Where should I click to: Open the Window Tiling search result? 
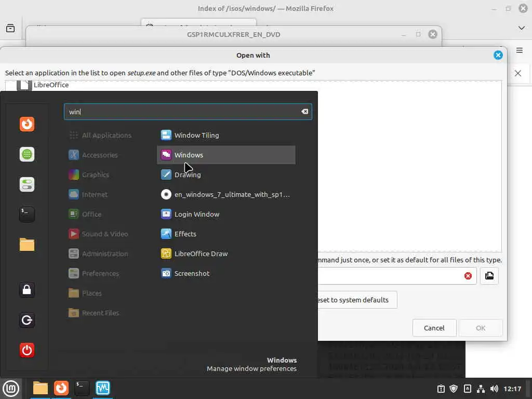(x=226, y=135)
